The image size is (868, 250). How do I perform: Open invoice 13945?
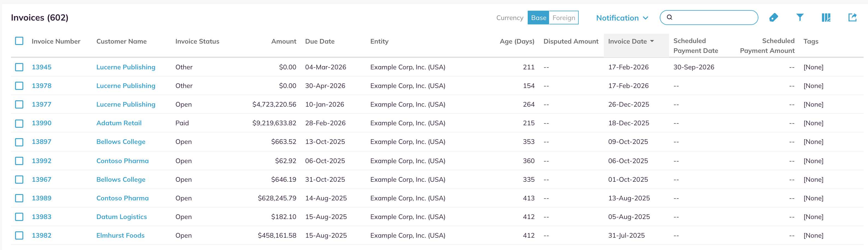coord(41,67)
